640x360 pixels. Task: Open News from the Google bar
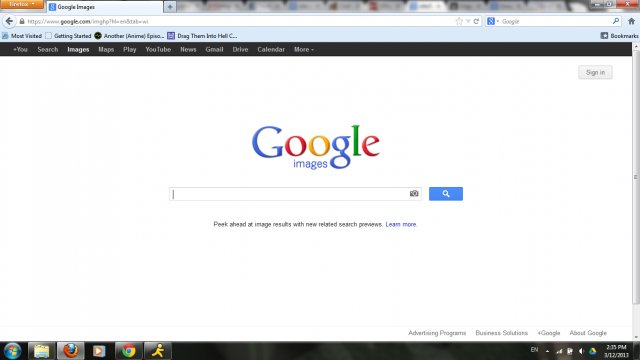188,49
